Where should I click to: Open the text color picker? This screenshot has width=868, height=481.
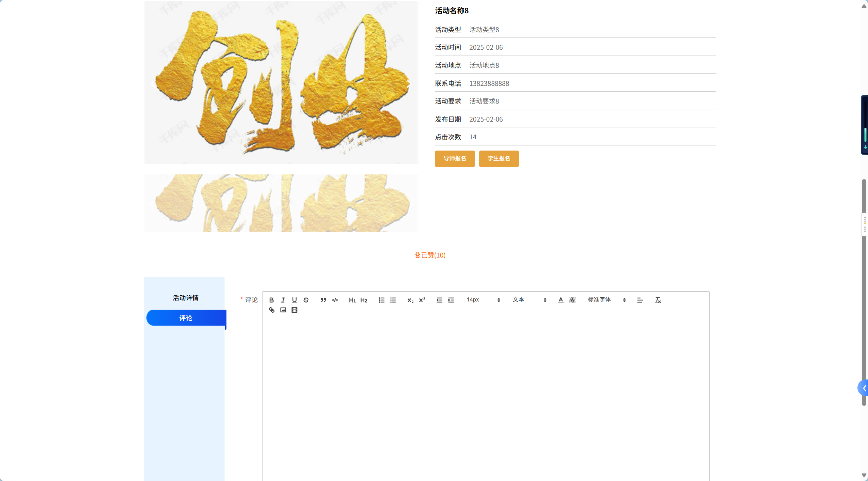[x=561, y=300]
